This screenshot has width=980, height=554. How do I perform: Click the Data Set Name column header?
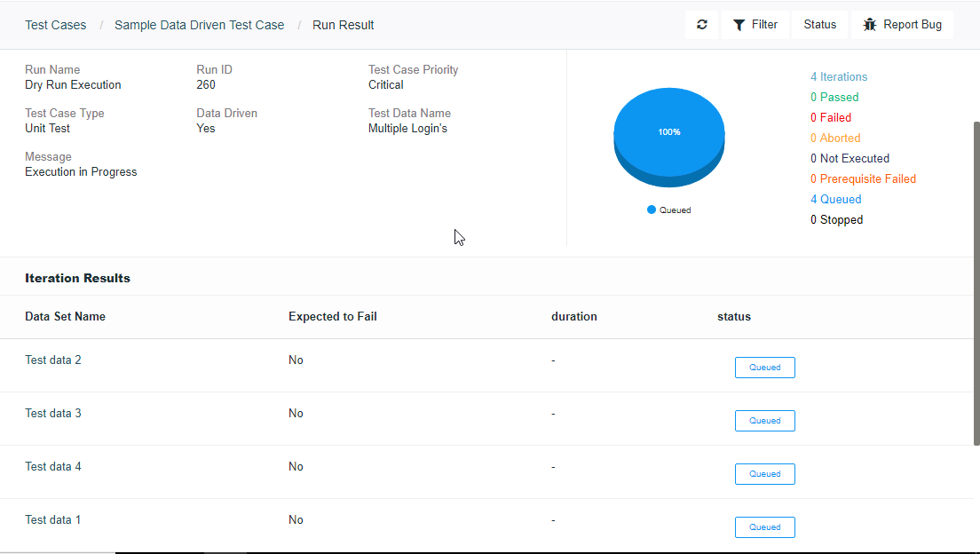click(x=65, y=316)
